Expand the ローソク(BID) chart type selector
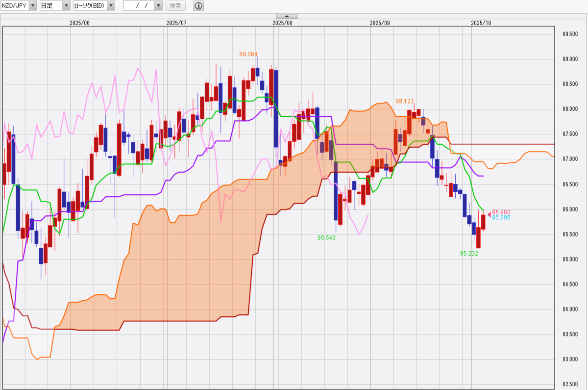Viewport: 588px width, 390px height. (111, 6)
